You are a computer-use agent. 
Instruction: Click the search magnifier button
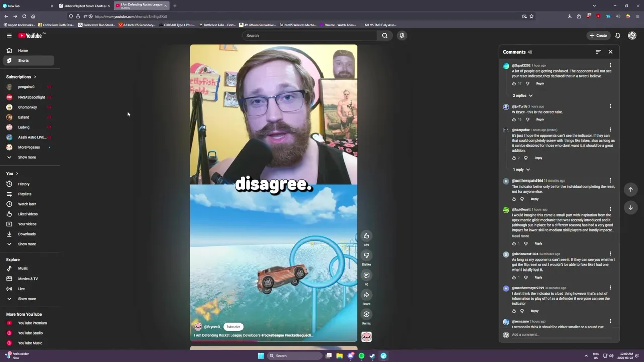click(385, 35)
